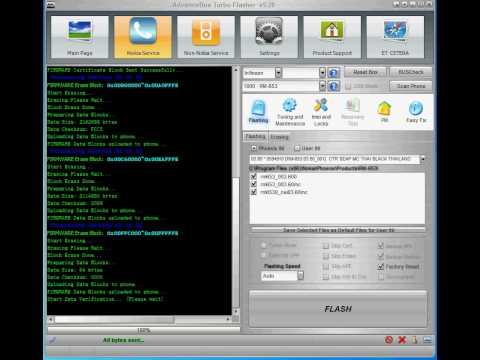The height and width of the screenshot is (360, 480).
Task: Select the User fw option
Action: click(x=297, y=148)
